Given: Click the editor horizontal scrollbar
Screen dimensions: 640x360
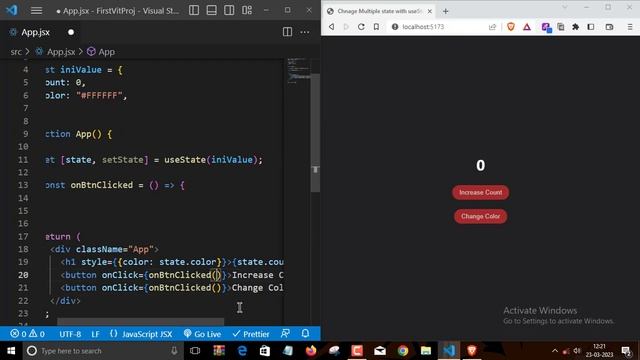Looking at the screenshot, I should pos(140,322).
